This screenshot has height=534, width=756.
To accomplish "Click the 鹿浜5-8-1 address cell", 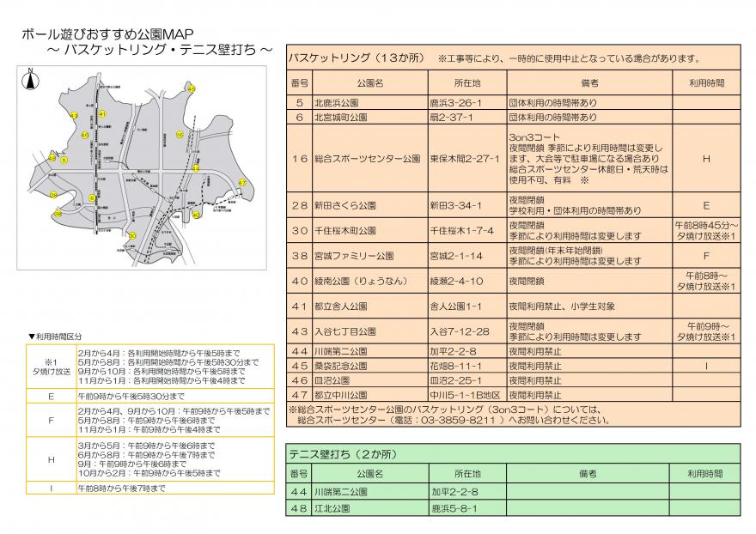I will [x=454, y=508].
